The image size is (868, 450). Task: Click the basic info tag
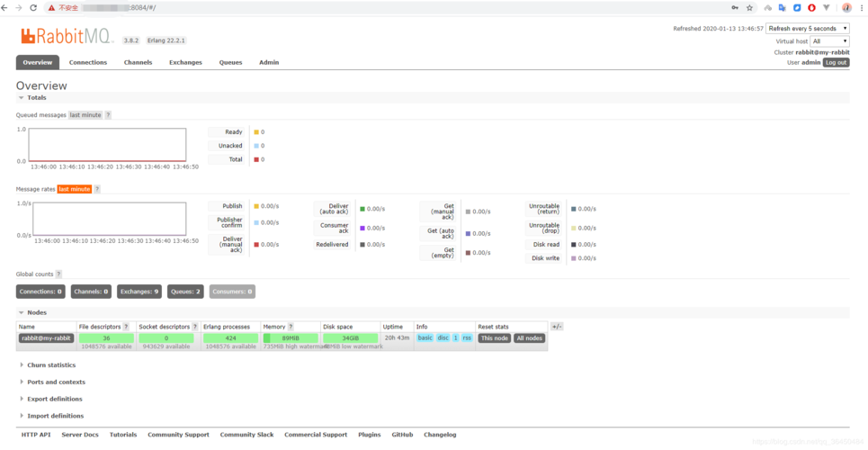coord(425,338)
